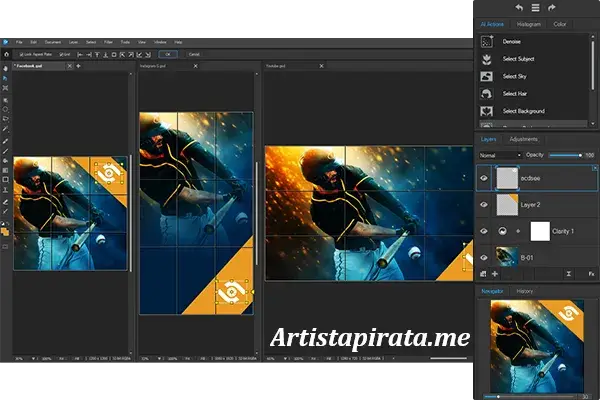Viewport: 600px width, 400px height.
Task: Click the Opacity slider handle
Action: (580, 155)
